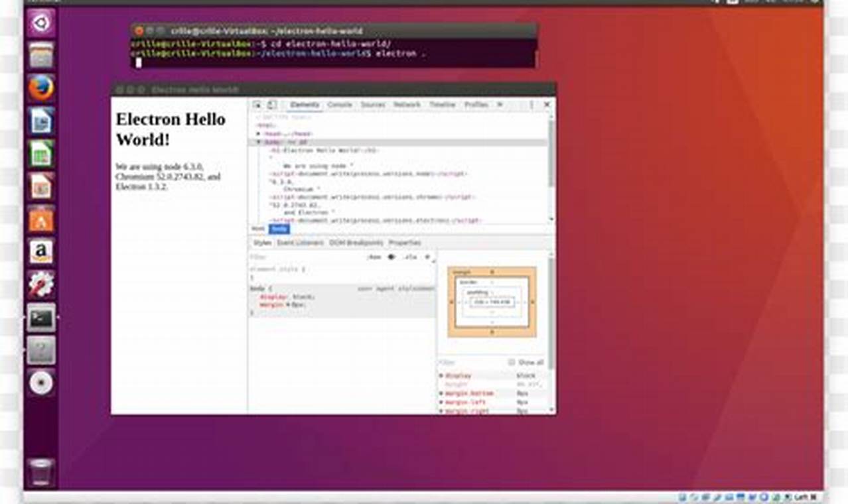Collapse the body node in Elements tree
848x504 pixels.
coord(257,143)
